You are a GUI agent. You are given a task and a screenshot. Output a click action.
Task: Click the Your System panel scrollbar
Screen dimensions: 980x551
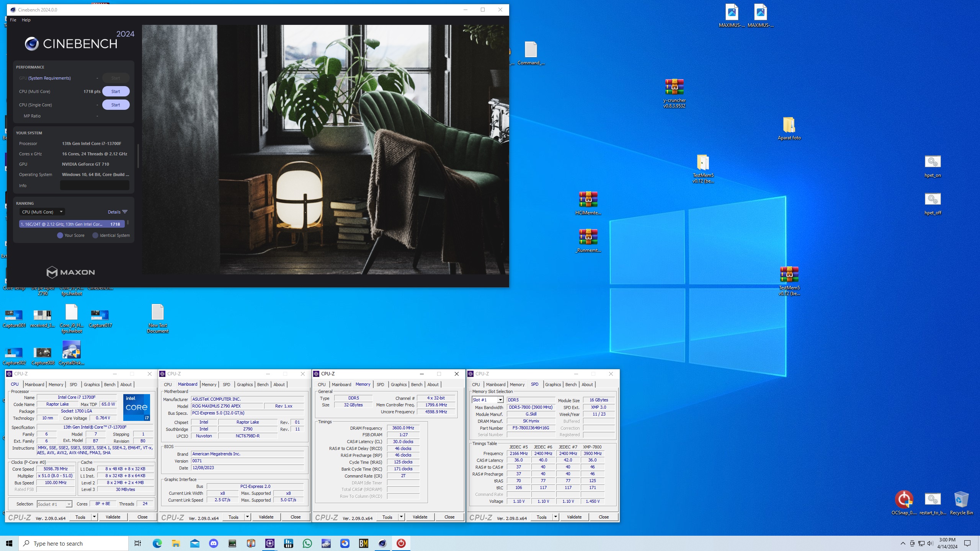[138, 156]
